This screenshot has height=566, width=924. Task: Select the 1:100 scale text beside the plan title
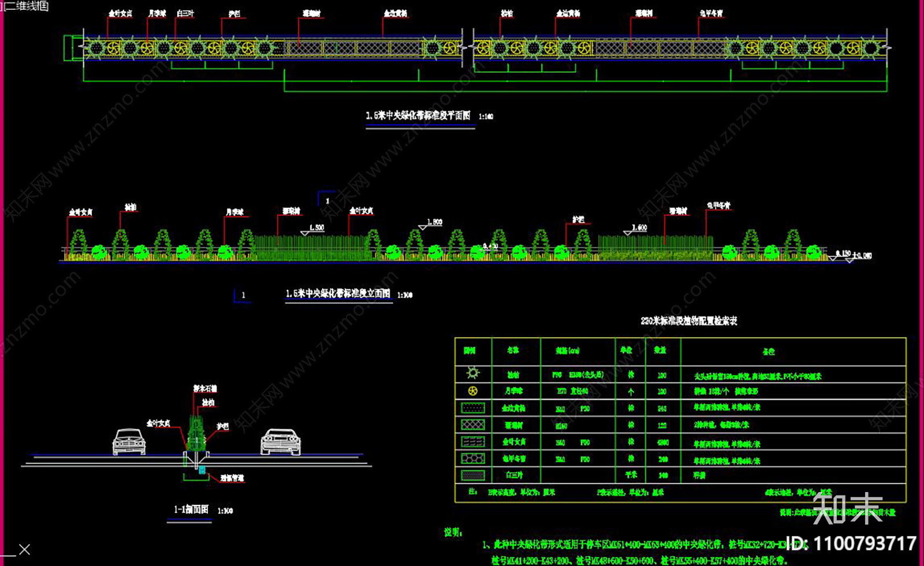[486, 117]
